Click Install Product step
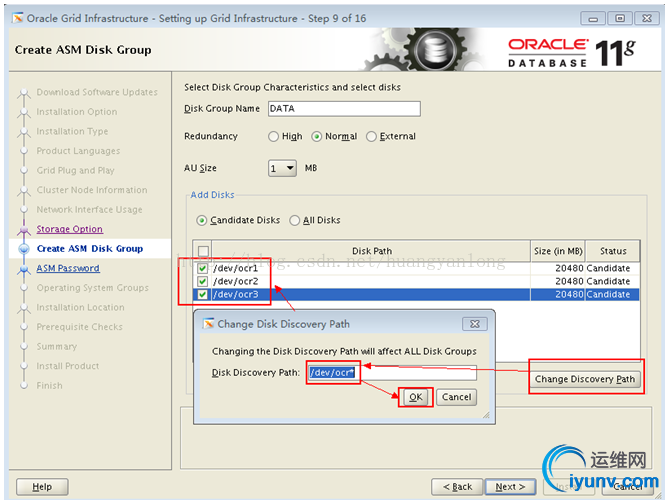665x500 pixels. [68, 366]
